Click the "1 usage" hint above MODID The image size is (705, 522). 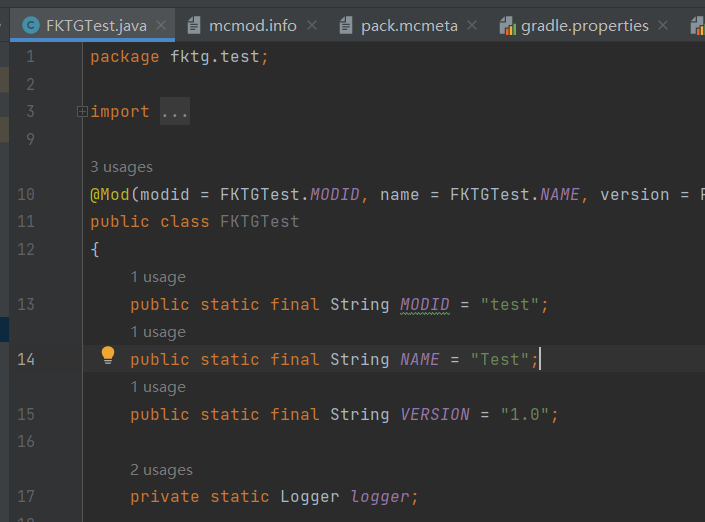pyautogui.click(x=158, y=277)
